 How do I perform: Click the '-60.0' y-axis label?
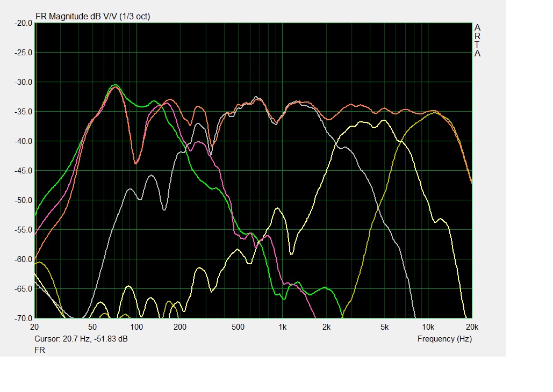click(23, 259)
